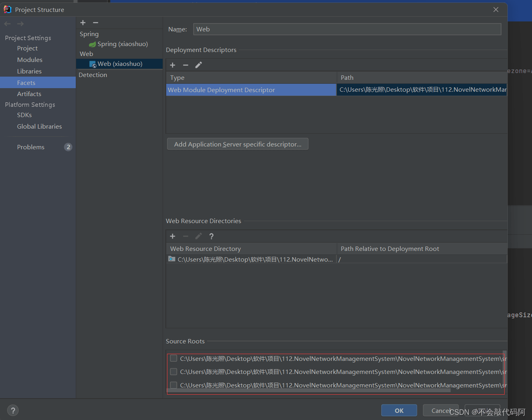Click the remove facet minus icon
Screen dimensions: 532x420
[96, 23]
